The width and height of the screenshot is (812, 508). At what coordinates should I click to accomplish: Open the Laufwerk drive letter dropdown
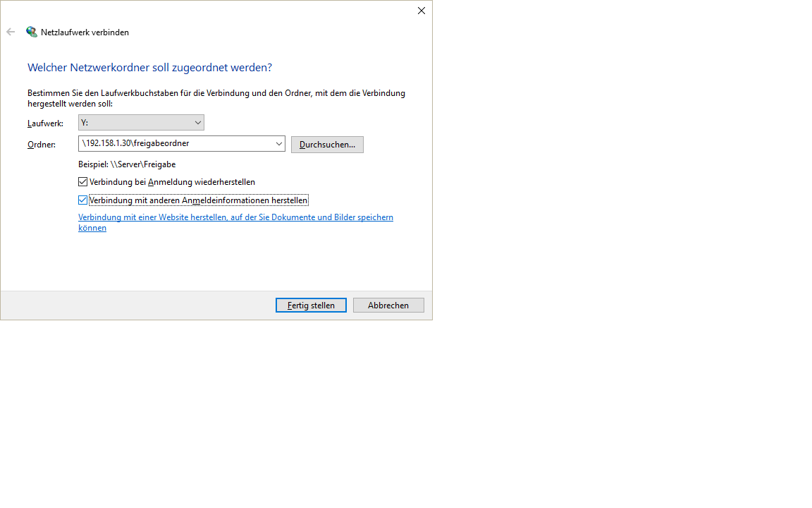coord(141,123)
